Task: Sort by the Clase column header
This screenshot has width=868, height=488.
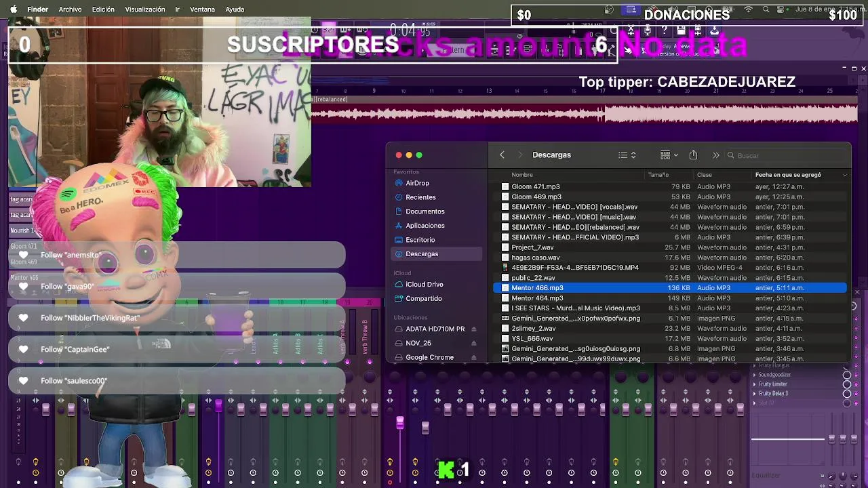Action: pos(705,175)
